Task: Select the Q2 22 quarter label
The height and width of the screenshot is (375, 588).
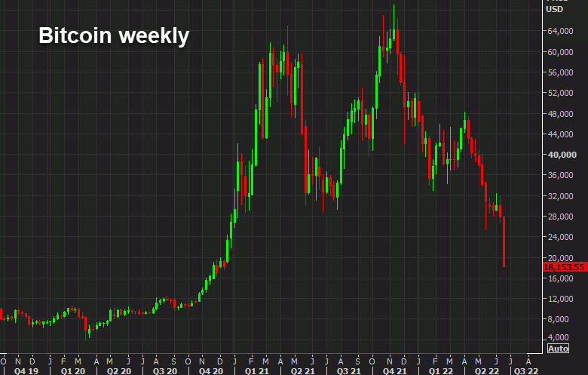Action: click(487, 371)
